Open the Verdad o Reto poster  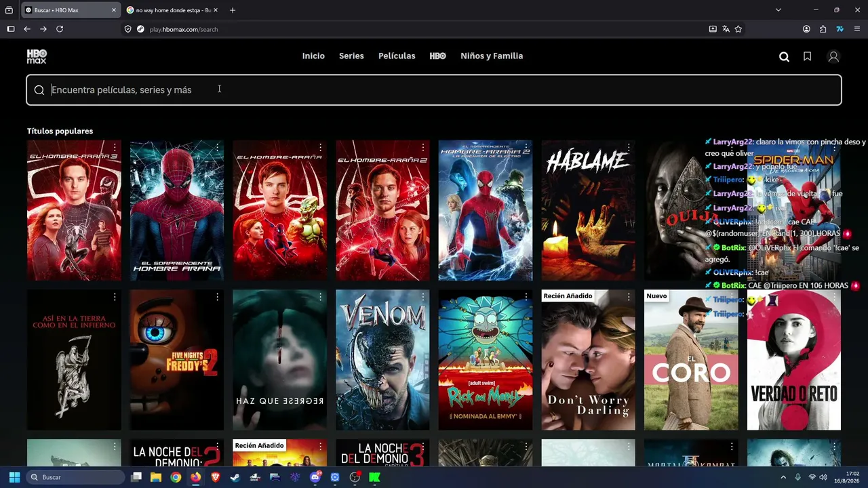[x=794, y=360]
